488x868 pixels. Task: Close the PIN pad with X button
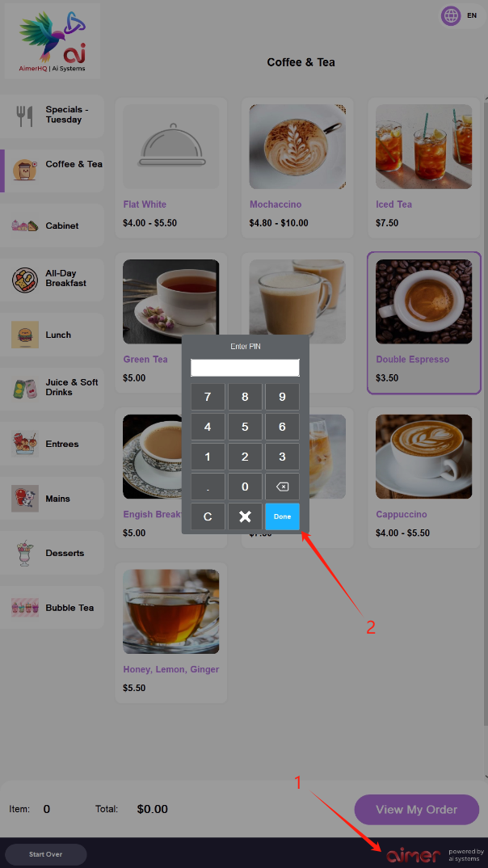pyautogui.click(x=245, y=516)
